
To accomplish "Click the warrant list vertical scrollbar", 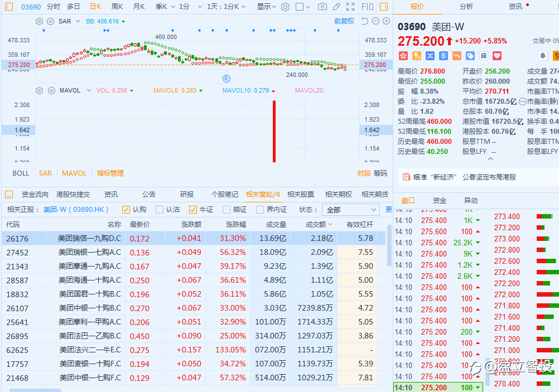I will pyautogui.click(x=389, y=245).
